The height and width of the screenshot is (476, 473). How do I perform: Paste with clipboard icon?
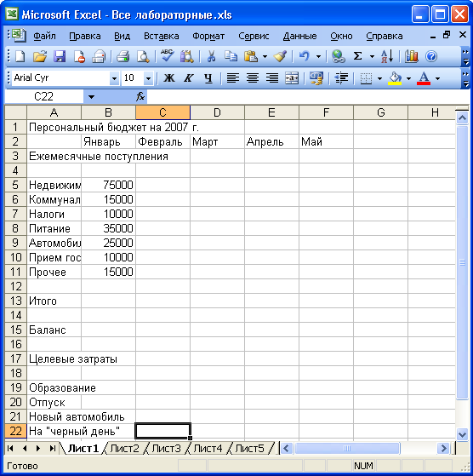(x=251, y=56)
